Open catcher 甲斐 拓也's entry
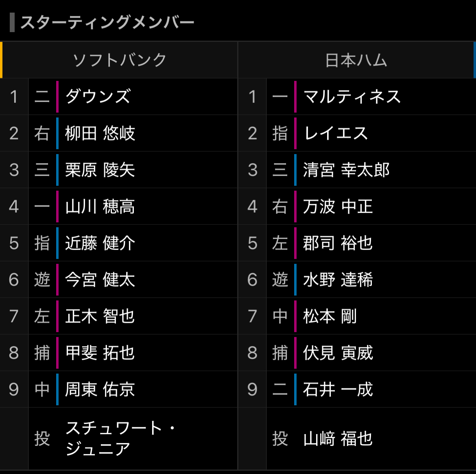 [100, 353]
